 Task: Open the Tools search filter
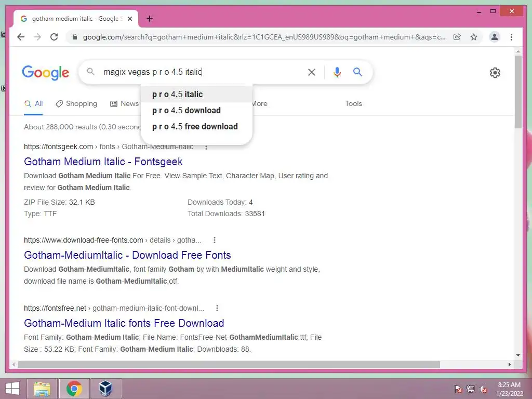tap(353, 104)
